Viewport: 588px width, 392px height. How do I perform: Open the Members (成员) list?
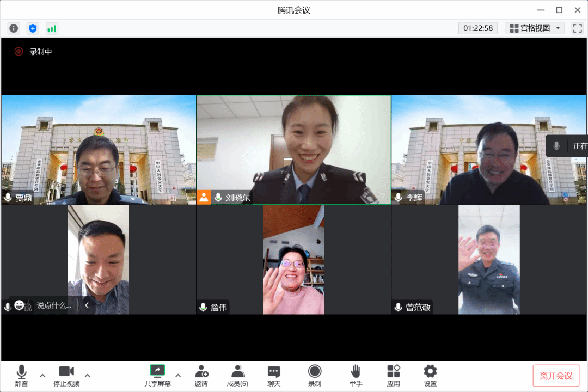tap(237, 376)
